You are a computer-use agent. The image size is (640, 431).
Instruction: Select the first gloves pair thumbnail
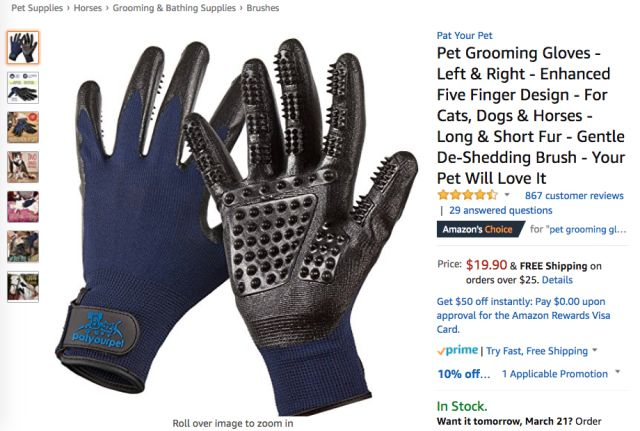click(23, 47)
